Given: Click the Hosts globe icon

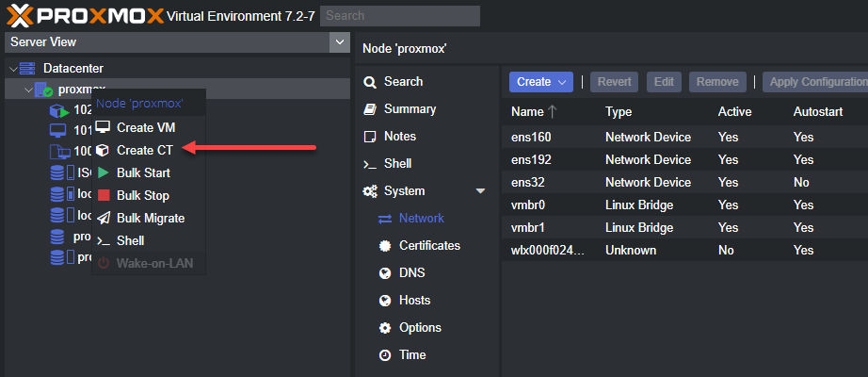Looking at the screenshot, I should [385, 301].
